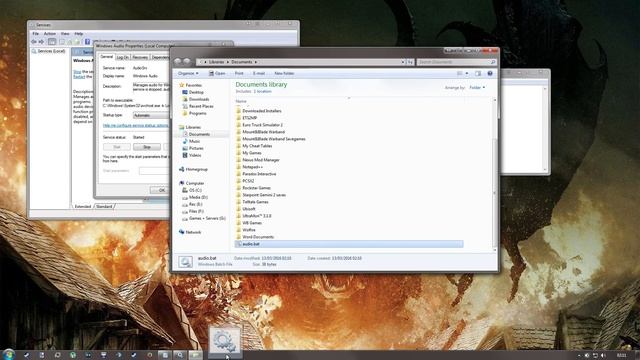Refresh the Explorer address bar
Image resolution: width=640 pixels, height=360 pixels.
[x=410, y=62]
